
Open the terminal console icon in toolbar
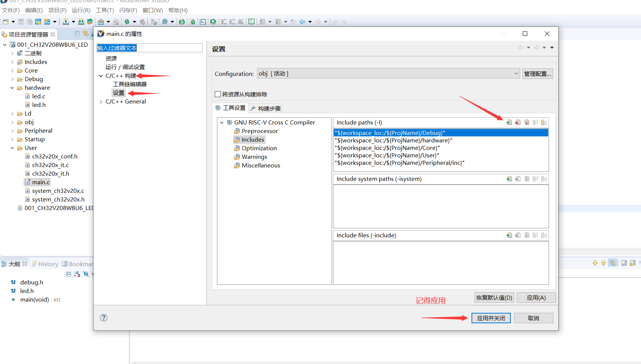coord(202,22)
